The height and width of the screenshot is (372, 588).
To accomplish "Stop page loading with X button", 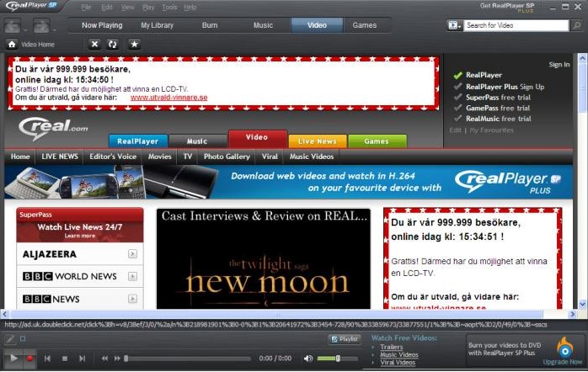I will [94, 45].
